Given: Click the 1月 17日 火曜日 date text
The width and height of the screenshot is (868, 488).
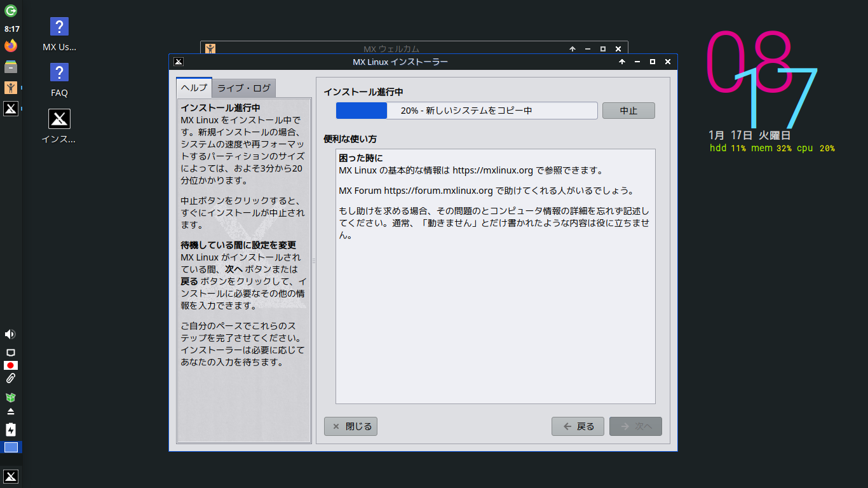Looking at the screenshot, I should (750, 135).
